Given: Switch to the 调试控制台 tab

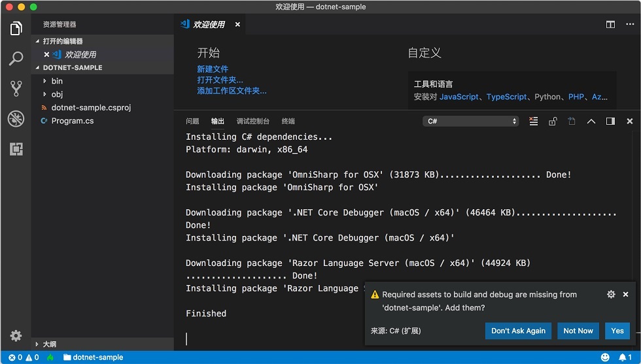Looking at the screenshot, I should [253, 122].
